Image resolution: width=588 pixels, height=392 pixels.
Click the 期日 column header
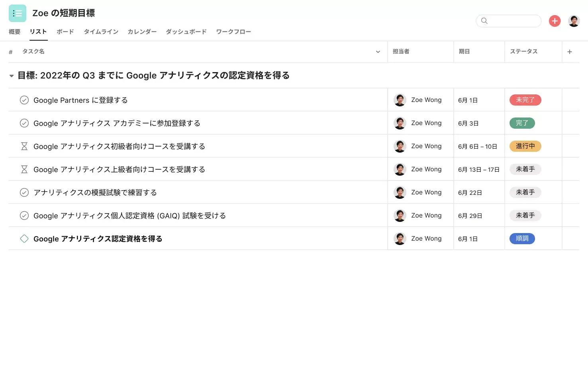(x=465, y=51)
